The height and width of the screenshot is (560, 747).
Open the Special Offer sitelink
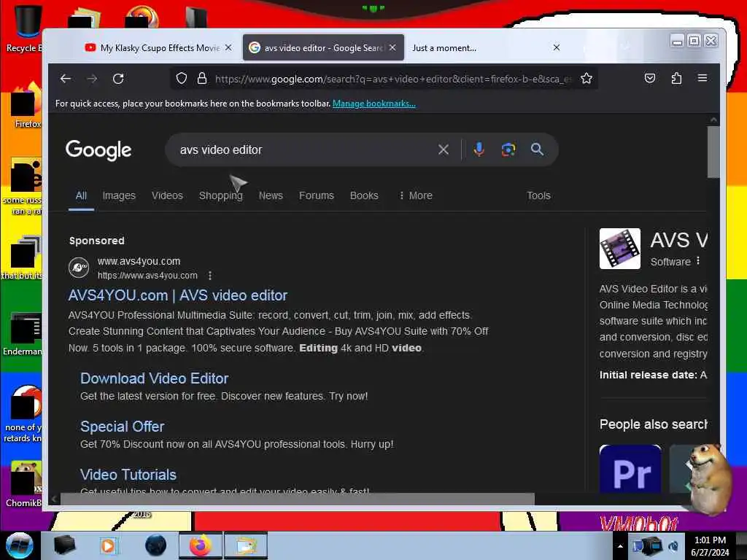point(123,427)
